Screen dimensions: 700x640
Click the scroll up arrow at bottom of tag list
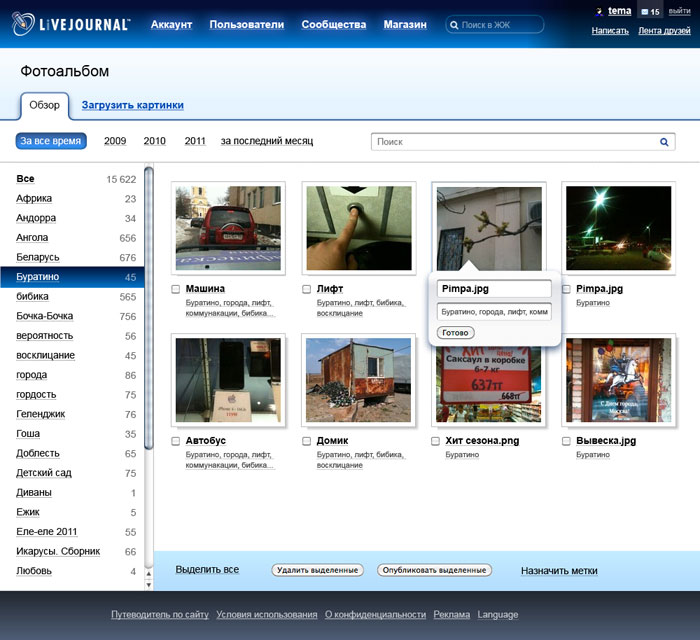[x=149, y=572]
